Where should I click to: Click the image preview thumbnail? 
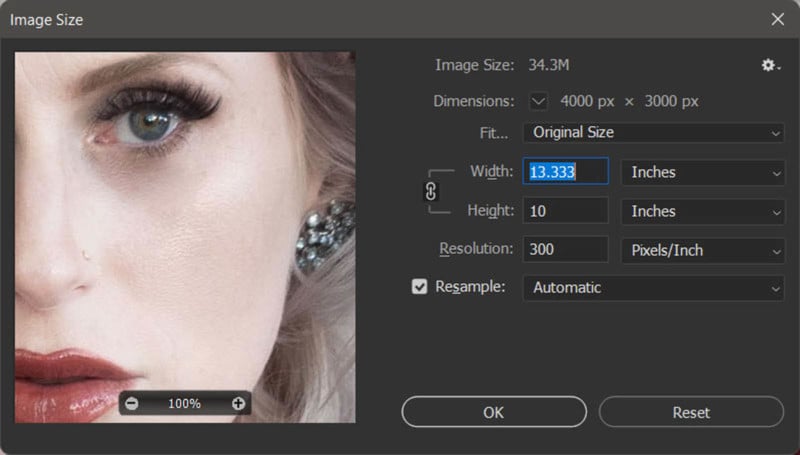[185, 237]
